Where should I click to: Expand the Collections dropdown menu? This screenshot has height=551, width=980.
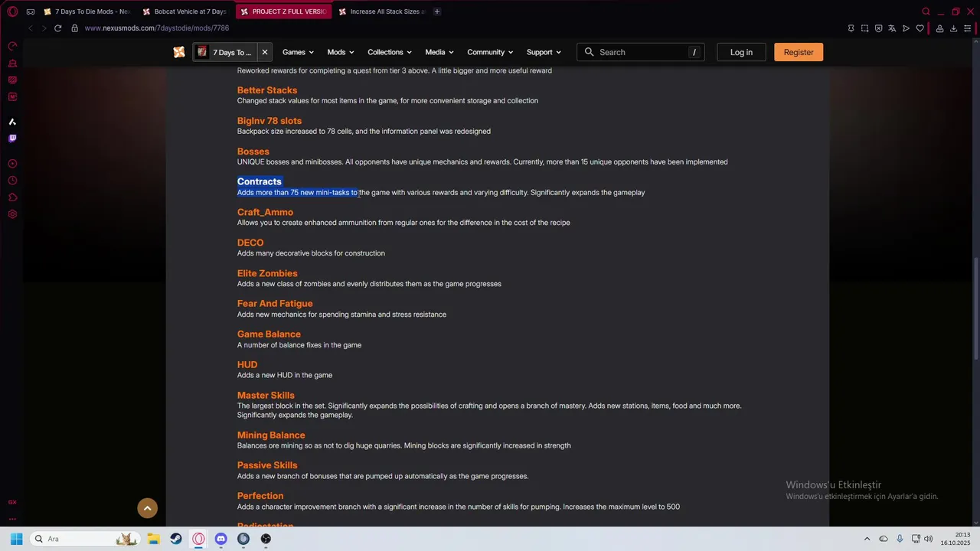390,52
